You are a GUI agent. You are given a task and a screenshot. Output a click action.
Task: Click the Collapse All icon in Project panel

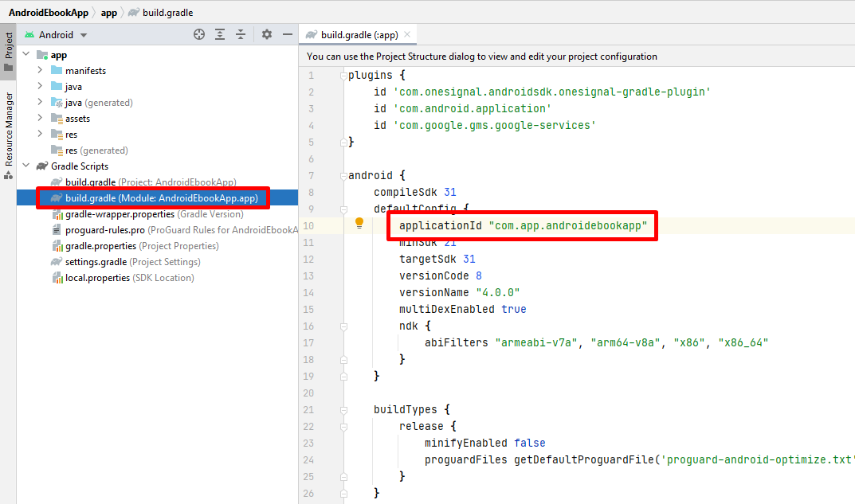tap(241, 35)
